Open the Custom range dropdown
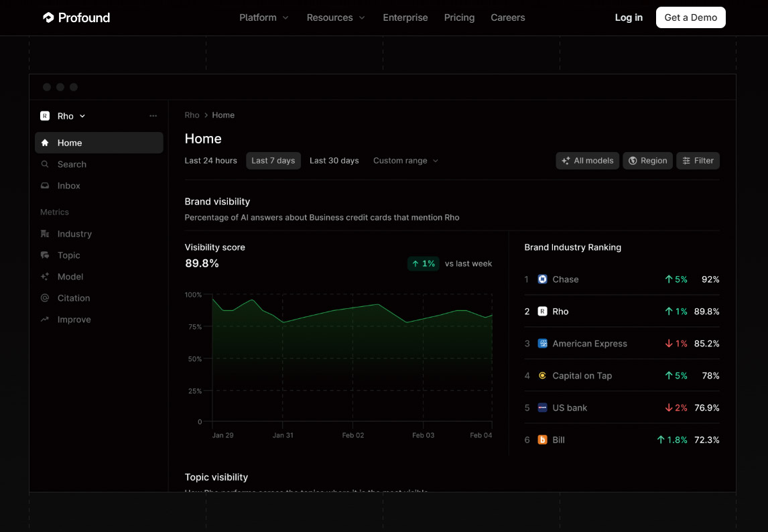The height and width of the screenshot is (532, 768). click(x=405, y=161)
